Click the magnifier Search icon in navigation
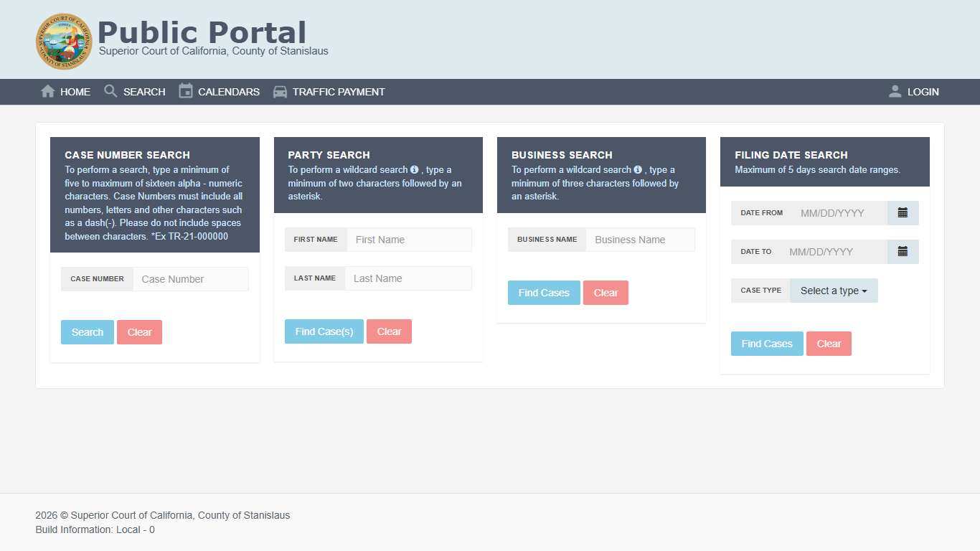This screenshot has width=980, height=551. 110,91
